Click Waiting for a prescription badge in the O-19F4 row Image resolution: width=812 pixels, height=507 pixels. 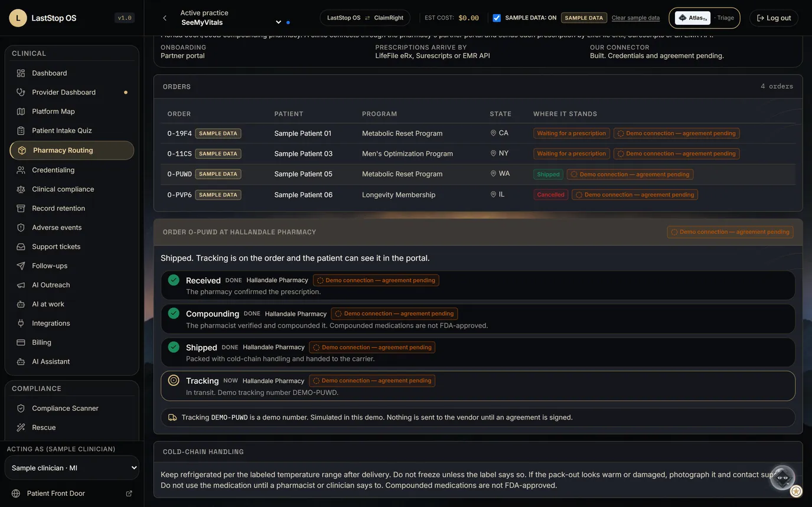click(572, 133)
